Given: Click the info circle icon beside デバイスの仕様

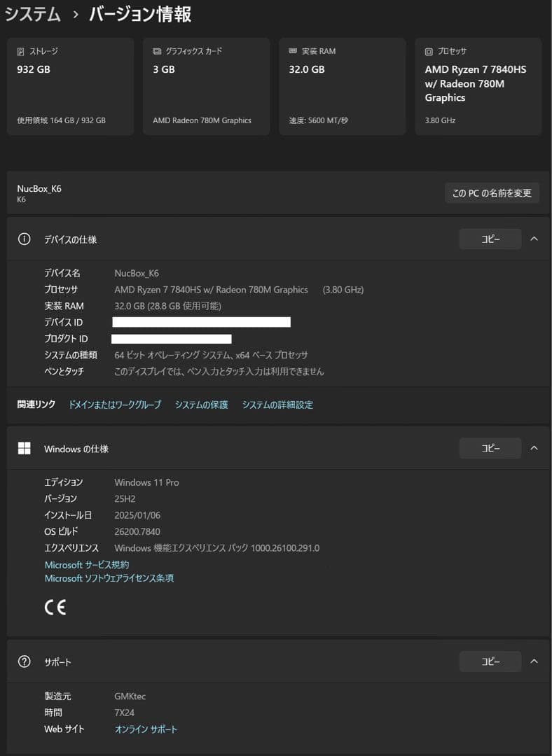Looking at the screenshot, I should (x=24, y=239).
